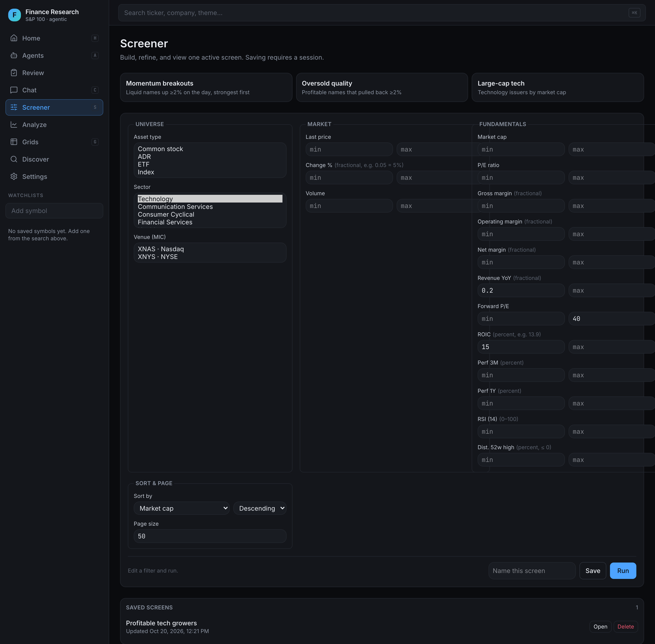This screenshot has height=644, width=655.
Task: Run the current screen
Action: [623, 570]
